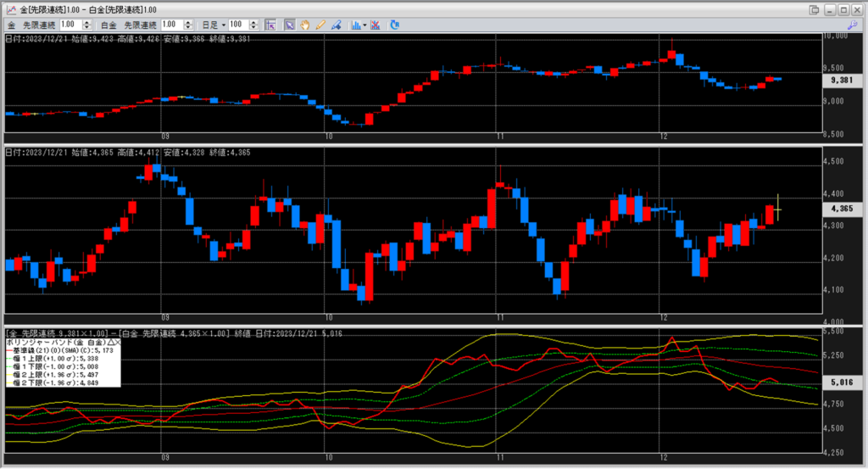Click the gold ratio 1.00 input field
The image size is (868, 469).
tap(70, 25)
